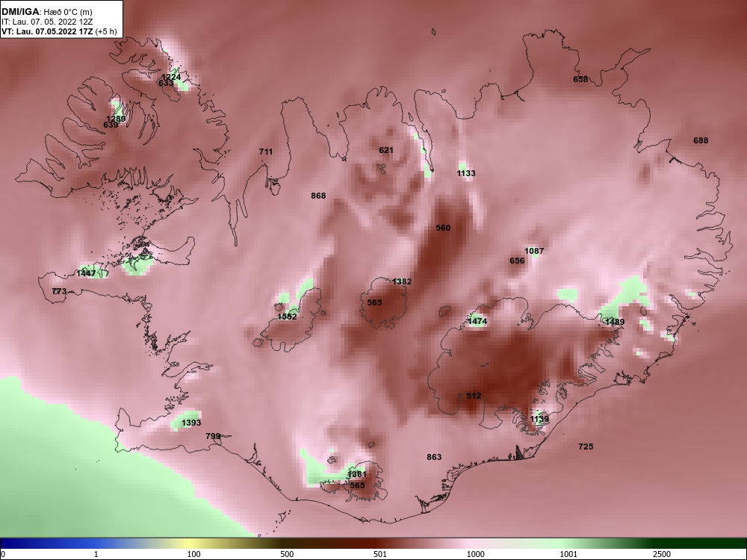The height and width of the screenshot is (560, 747).
Task: Click the 773 height label
Action: click(x=59, y=291)
